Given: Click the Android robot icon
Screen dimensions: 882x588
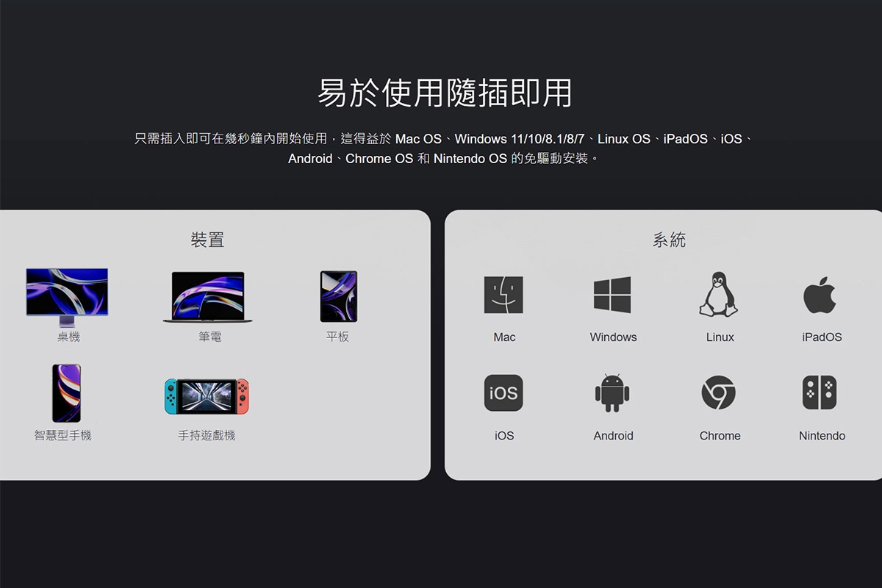Looking at the screenshot, I should pos(612,393).
